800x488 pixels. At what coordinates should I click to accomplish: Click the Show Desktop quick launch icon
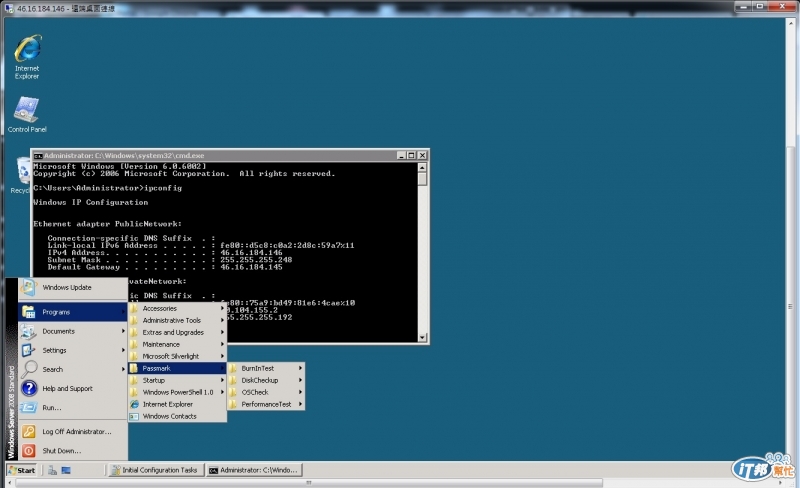66,470
